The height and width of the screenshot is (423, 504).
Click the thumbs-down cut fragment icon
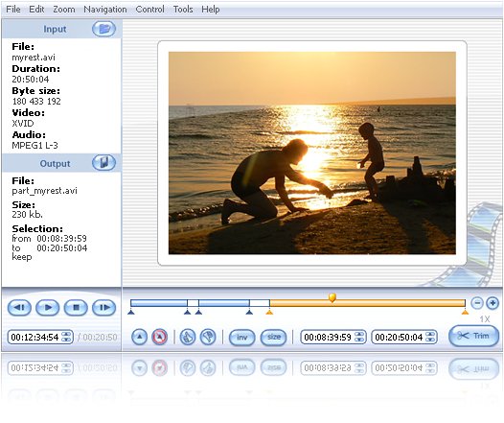pyautogui.click(x=208, y=337)
